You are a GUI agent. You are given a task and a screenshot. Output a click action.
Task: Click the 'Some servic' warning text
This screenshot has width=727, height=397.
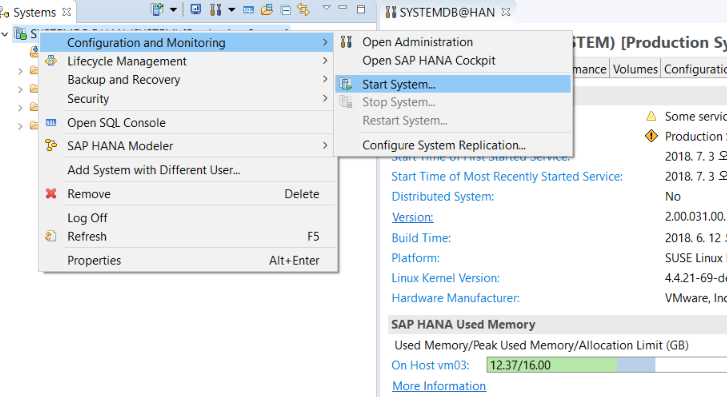point(695,116)
